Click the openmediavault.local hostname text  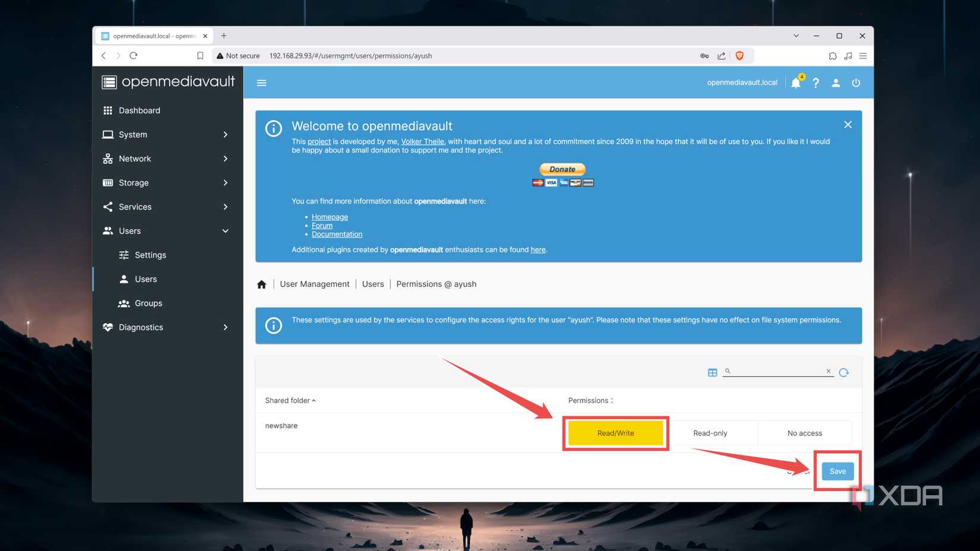tap(742, 83)
